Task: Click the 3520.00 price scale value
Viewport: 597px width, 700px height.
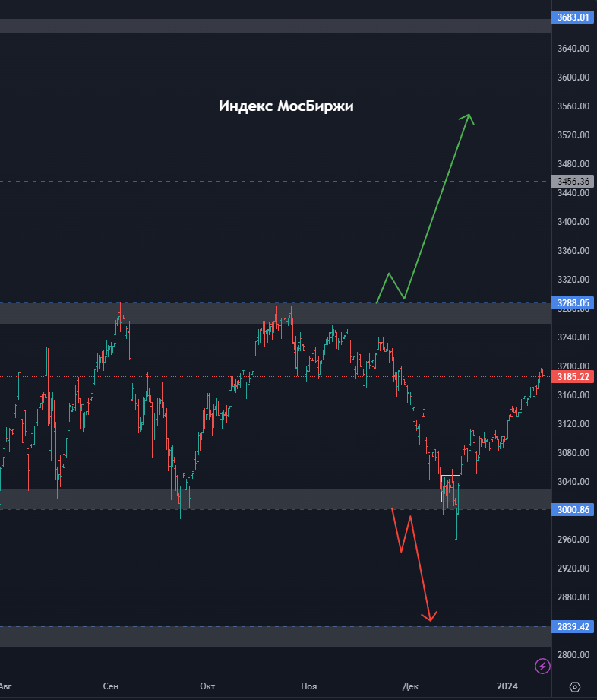Action: point(573,135)
